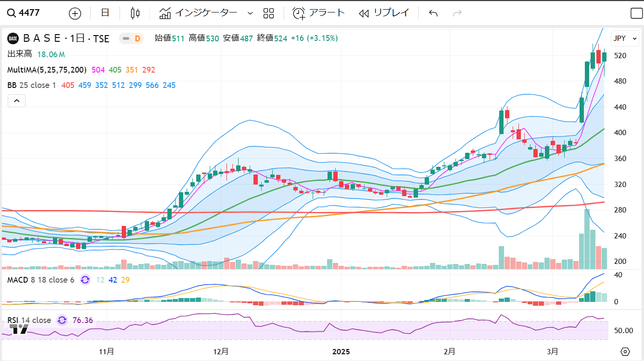Click the 12月 label on time axis
Viewport: 644px width, 361px height.
point(221,351)
